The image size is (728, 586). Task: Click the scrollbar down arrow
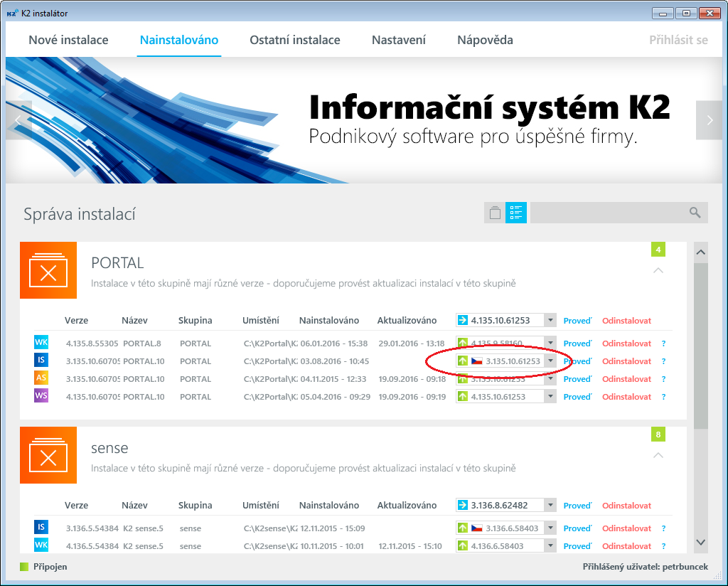pyautogui.click(x=700, y=542)
